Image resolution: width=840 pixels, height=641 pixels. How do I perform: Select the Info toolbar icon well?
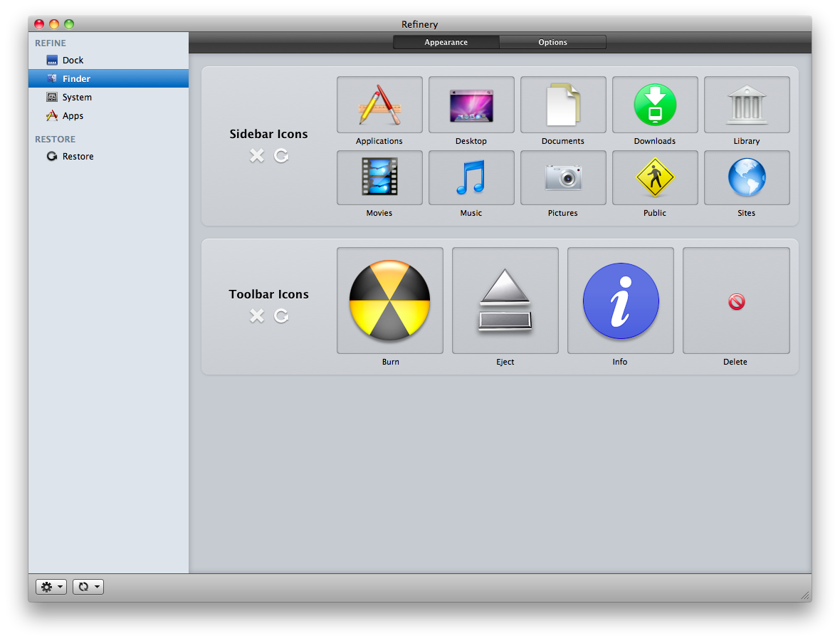[620, 300]
